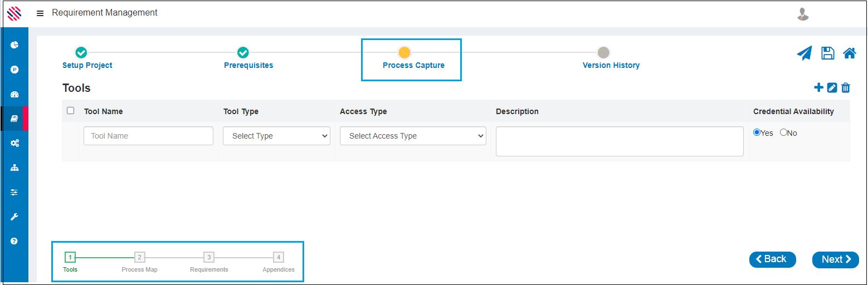Go to Setup Project step label
868x285 pixels.
point(87,65)
